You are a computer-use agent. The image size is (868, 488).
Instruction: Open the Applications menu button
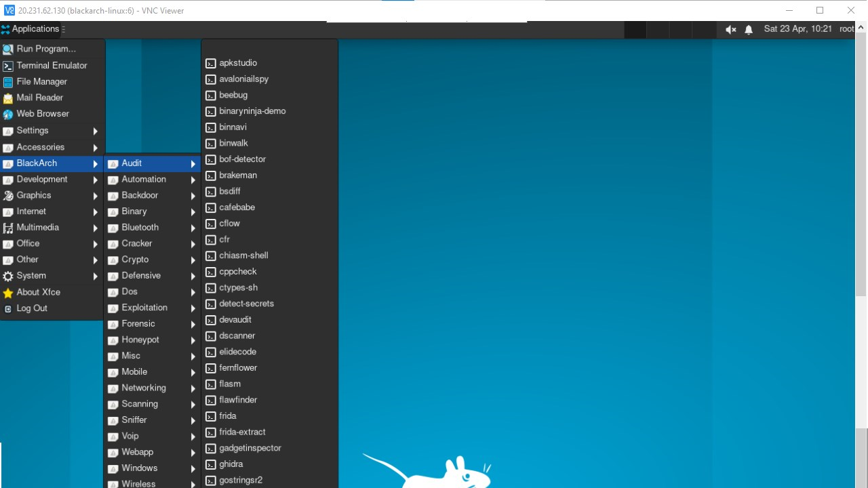(x=31, y=29)
